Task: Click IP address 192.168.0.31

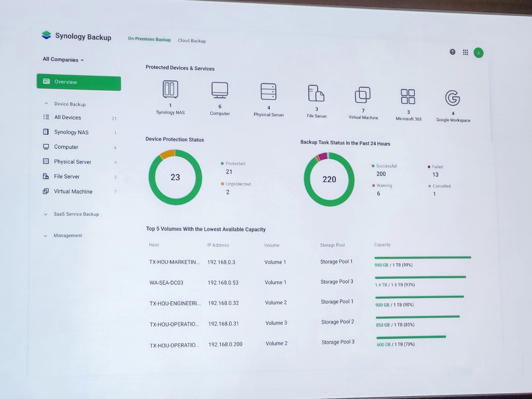Action: point(223,324)
